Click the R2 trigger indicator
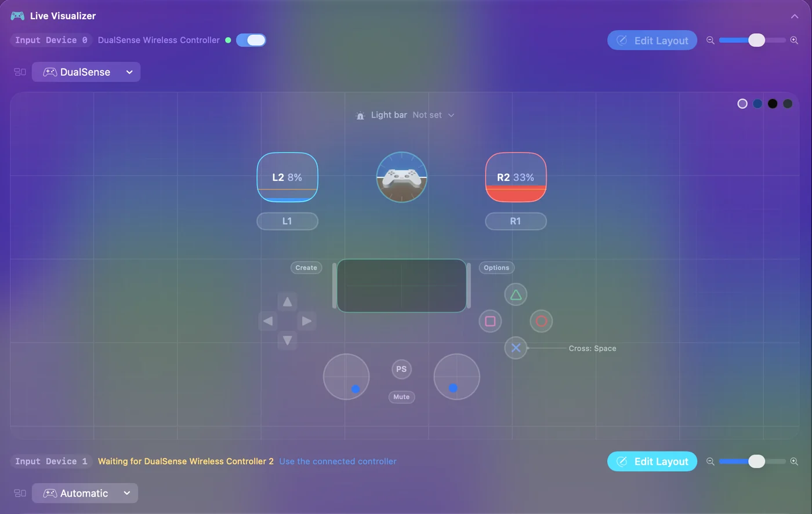812x514 pixels. coord(516,177)
